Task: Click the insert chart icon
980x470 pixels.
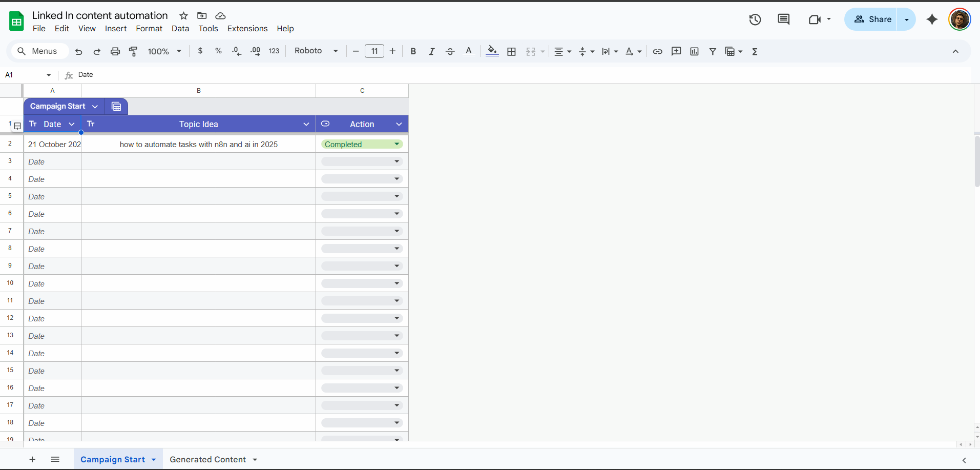Action: (694, 51)
